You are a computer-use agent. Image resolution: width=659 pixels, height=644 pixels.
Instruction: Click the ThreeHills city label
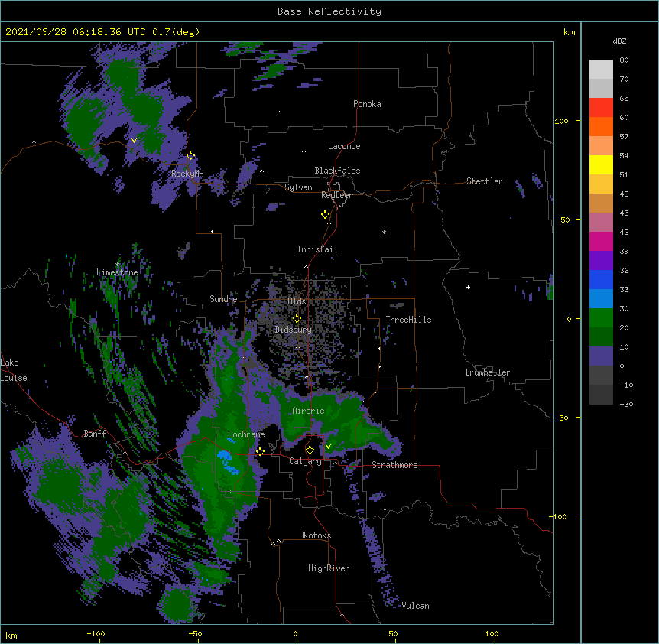408,320
